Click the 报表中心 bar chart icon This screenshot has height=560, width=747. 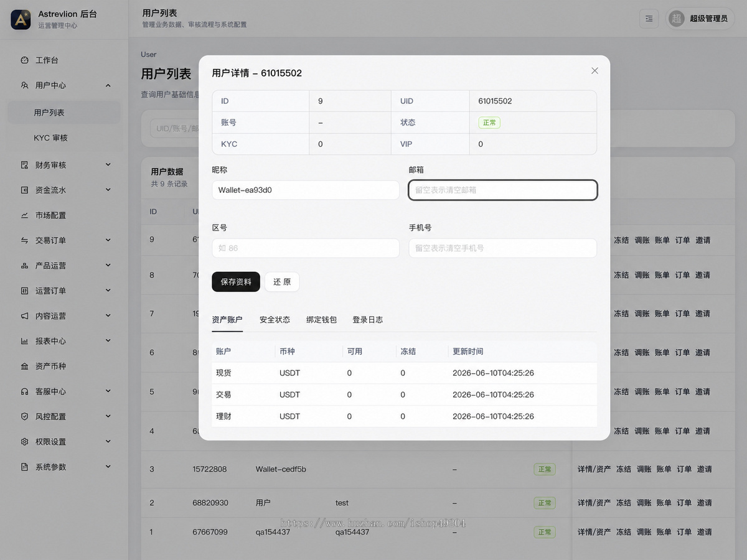[x=24, y=341]
